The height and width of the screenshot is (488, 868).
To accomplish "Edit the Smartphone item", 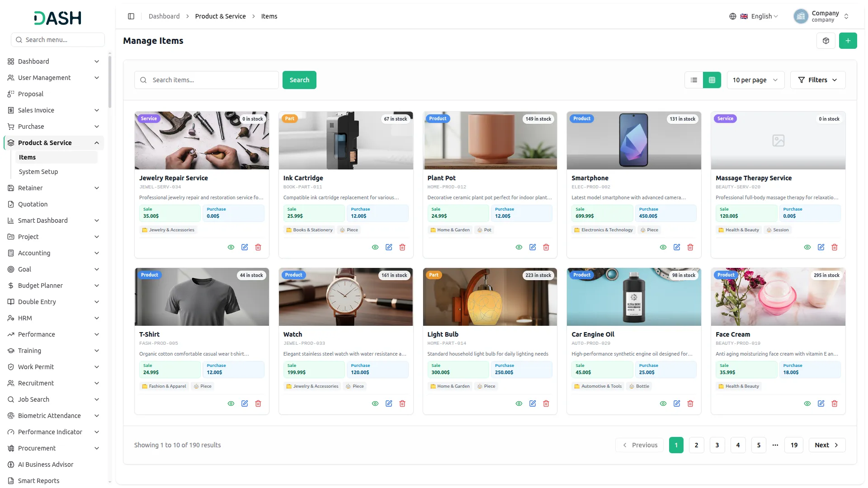I will (x=677, y=247).
